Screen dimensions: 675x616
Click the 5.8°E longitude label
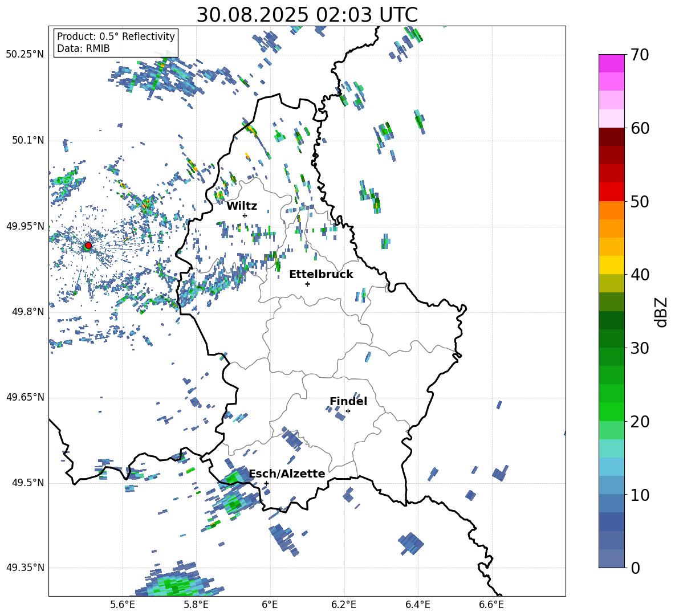click(x=196, y=605)
